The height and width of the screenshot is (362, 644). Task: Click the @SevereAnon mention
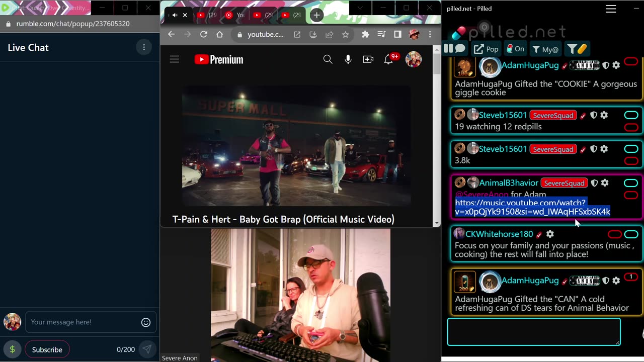tap(481, 195)
